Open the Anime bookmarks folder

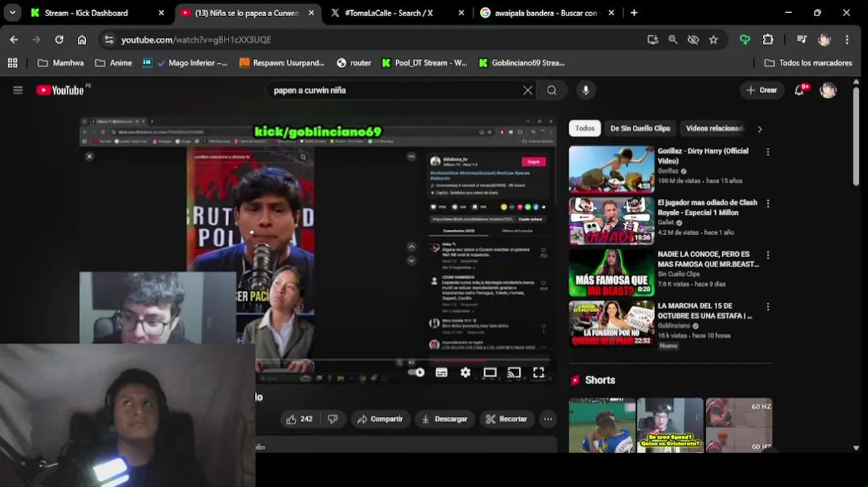point(114,63)
